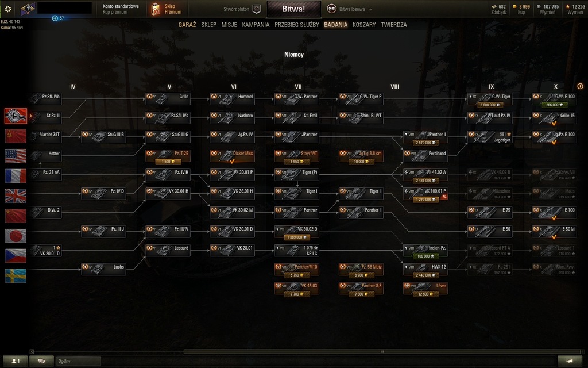Switch to the KOSZARY tab
588x368 pixels.
pyautogui.click(x=363, y=25)
